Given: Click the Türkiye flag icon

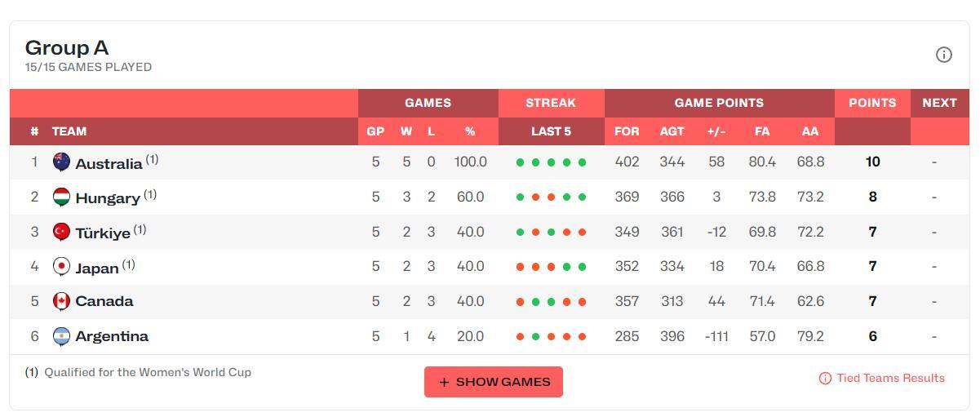Looking at the screenshot, I should pos(61,232).
